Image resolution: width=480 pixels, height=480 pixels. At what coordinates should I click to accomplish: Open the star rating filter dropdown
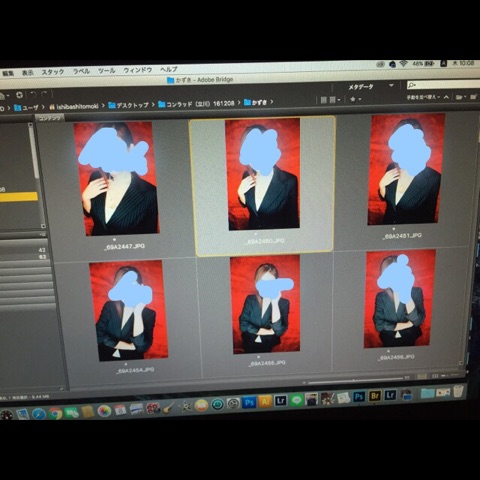point(355,99)
